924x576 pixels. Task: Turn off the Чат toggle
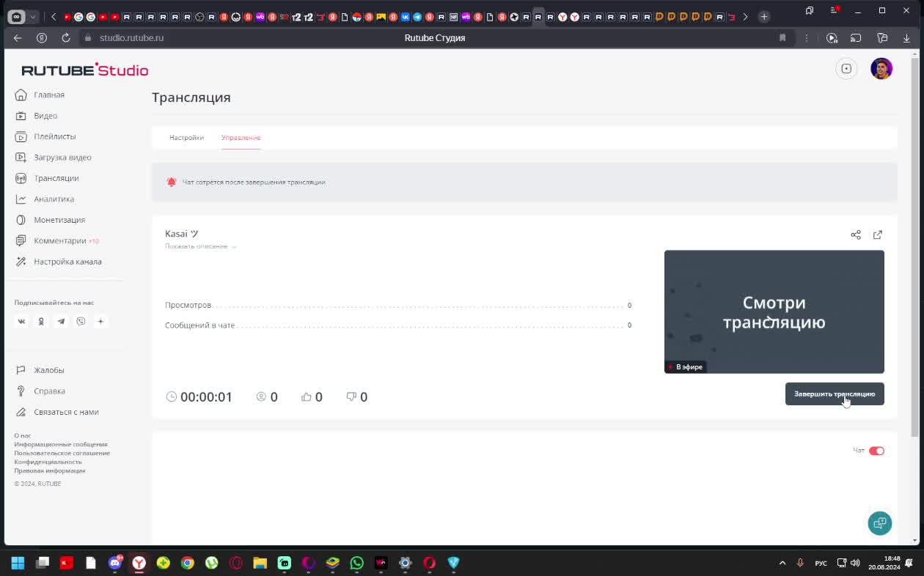(x=876, y=451)
